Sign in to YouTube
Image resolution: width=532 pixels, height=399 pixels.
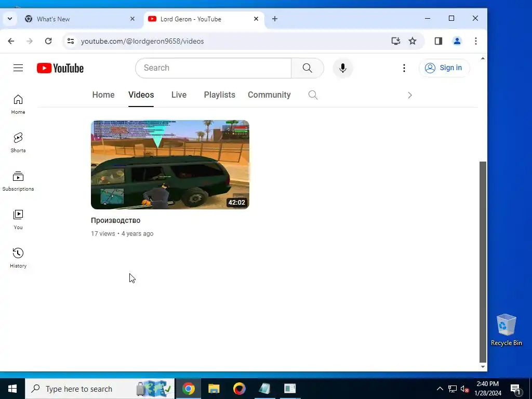[444, 68]
